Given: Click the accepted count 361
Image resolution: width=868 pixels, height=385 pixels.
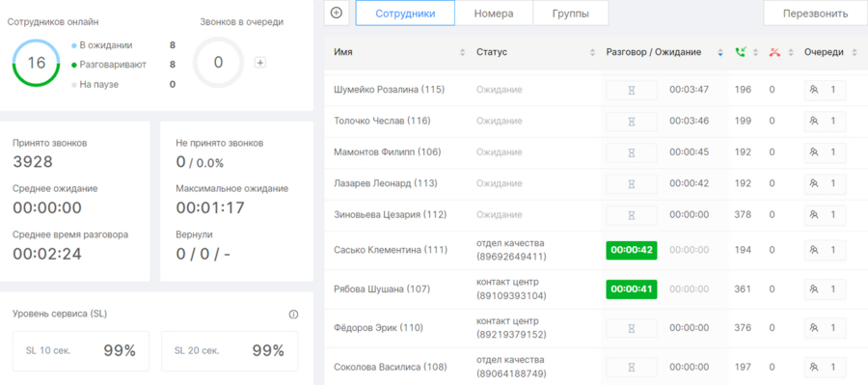Looking at the screenshot, I should point(743,289).
